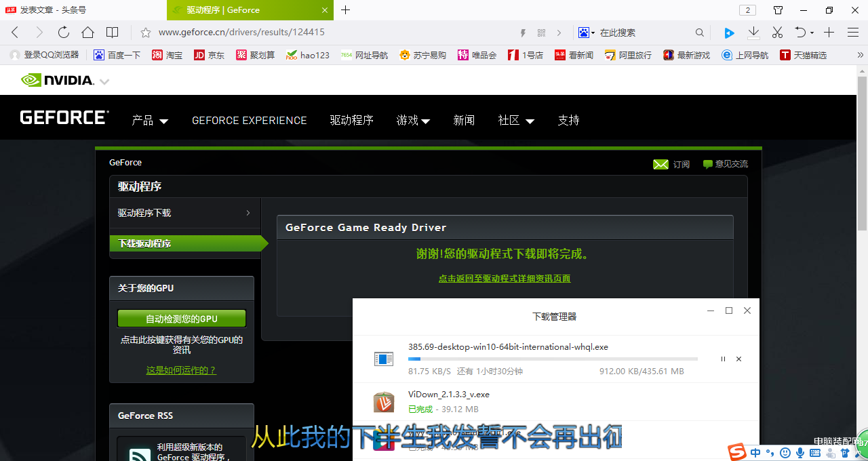Open 京东 bookmark
Screen dimensions: 868x461
point(209,55)
